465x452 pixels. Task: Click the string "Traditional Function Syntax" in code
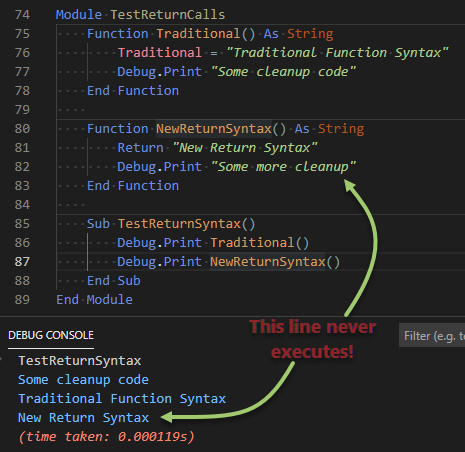point(337,53)
